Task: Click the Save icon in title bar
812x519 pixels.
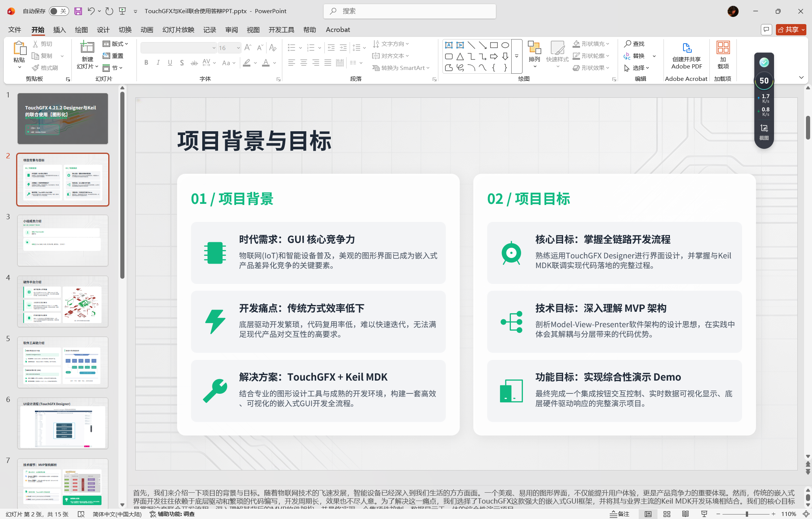Action: coord(78,11)
